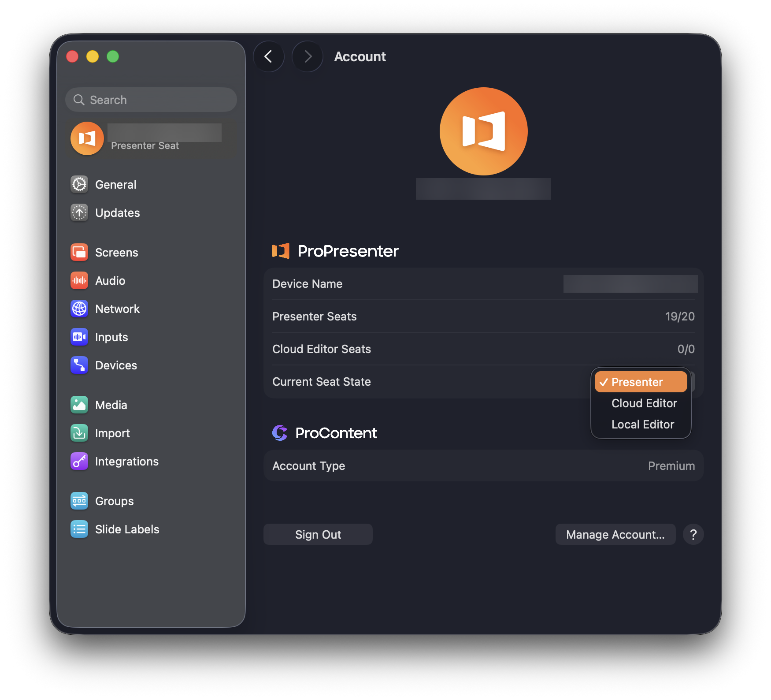The width and height of the screenshot is (771, 700).
Task: Click the Account Type label
Action: pyautogui.click(x=309, y=466)
